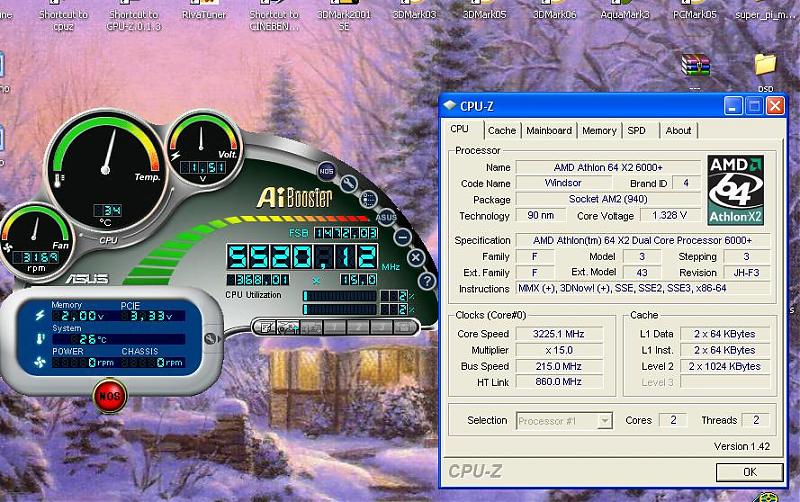Open the OSD folder on desktop
The image size is (800, 502).
point(765,65)
